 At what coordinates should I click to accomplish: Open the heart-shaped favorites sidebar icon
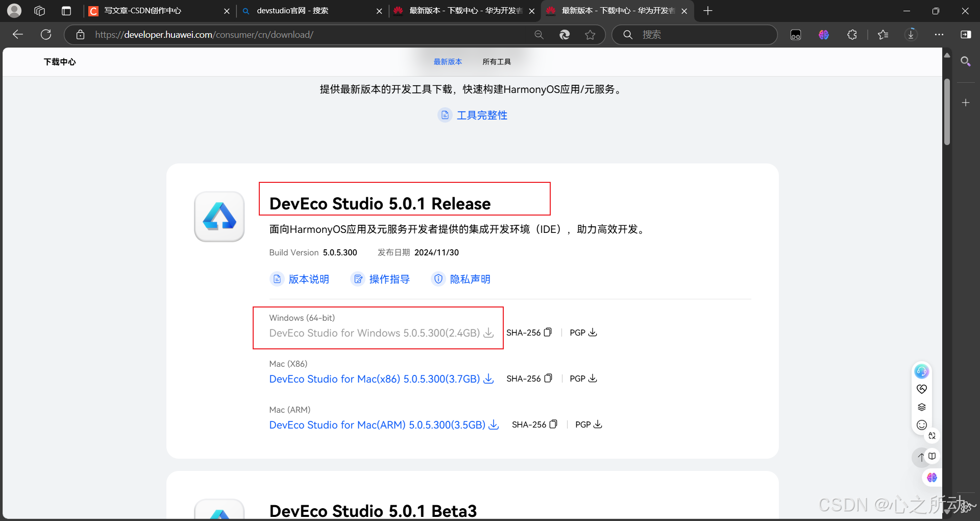click(x=921, y=389)
